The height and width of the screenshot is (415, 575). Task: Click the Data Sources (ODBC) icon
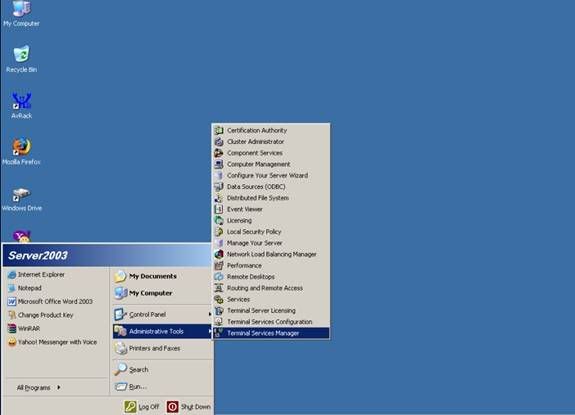pyautogui.click(x=219, y=187)
